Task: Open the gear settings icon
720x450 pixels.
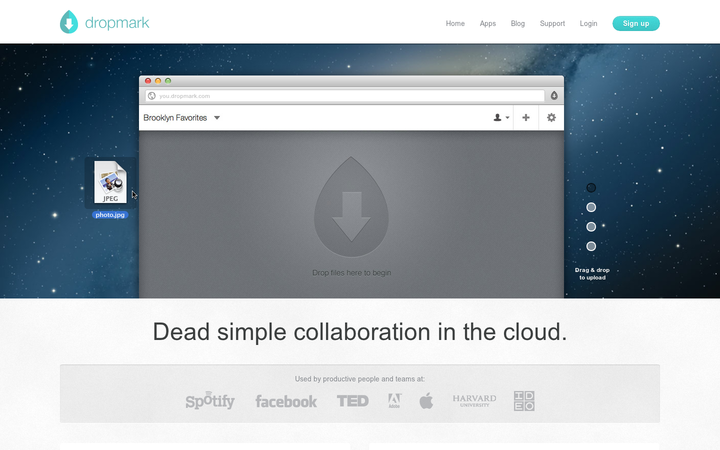Action: pyautogui.click(x=551, y=118)
